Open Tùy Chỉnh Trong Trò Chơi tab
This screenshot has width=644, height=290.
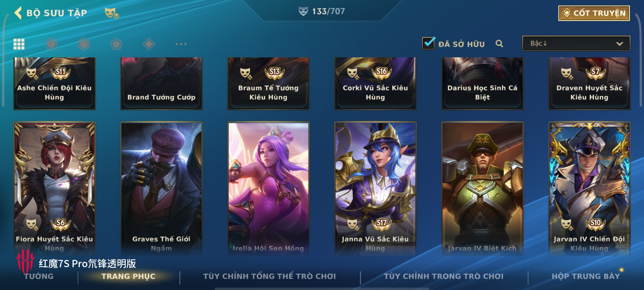pyautogui.click(x=444, y=276)
